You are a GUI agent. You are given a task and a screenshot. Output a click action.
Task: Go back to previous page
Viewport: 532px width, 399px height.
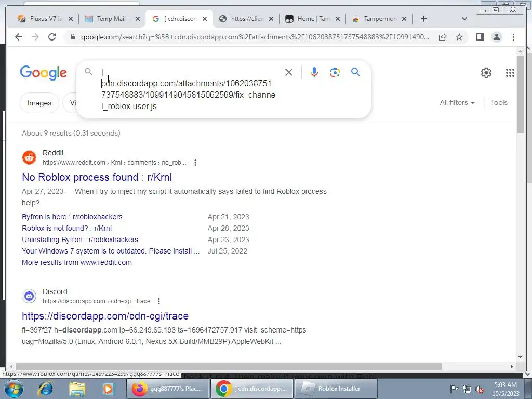(x=19, y=37)
